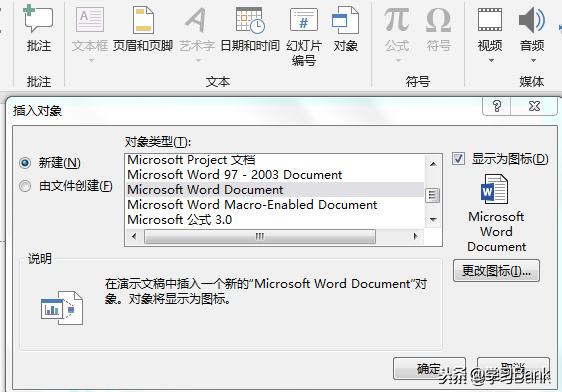Screen dimensions: 562x392
Task: Click the 对象 object ribbon icon
Action: click(346, 29)
